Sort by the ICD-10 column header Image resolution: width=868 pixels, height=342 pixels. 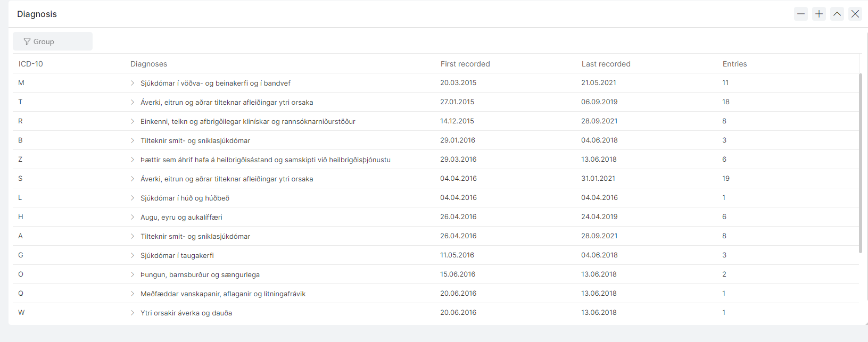point(31,64)
